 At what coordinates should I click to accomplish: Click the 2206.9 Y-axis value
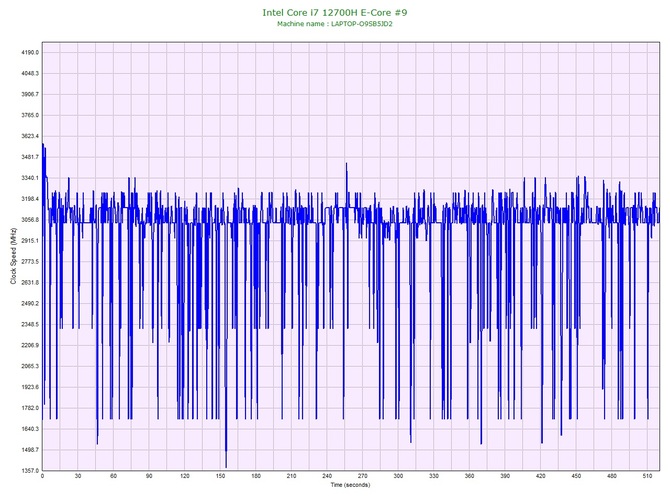tap(30, 345)
